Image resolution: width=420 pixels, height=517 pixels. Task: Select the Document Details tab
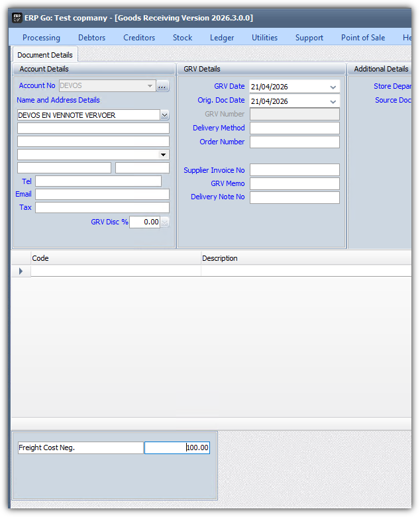tap(45, 55)
